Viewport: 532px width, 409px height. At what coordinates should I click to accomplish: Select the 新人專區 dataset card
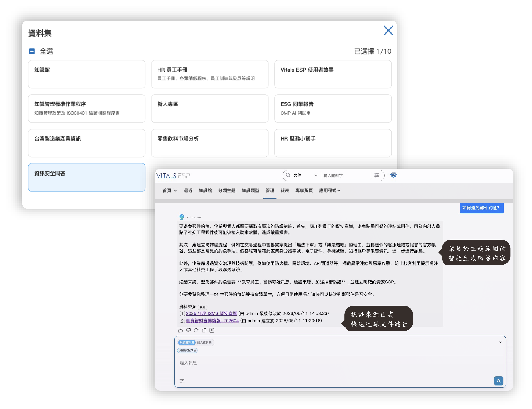[210, 108]
